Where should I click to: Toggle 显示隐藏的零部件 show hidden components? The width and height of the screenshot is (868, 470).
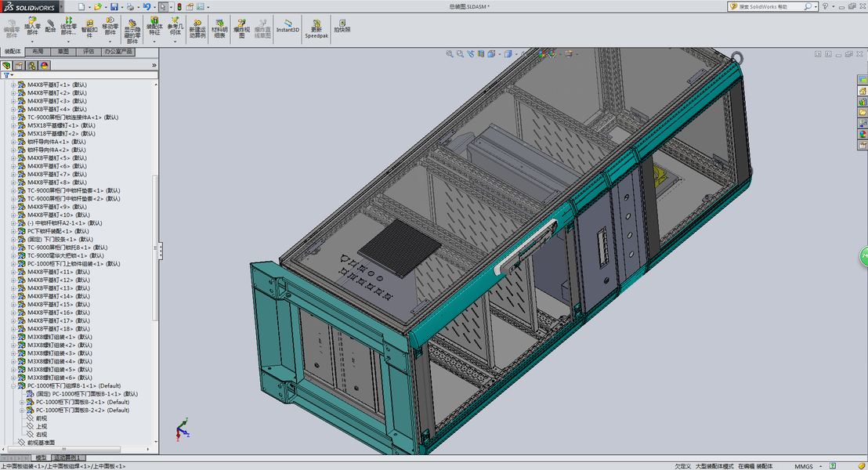[x=132, y=31]
